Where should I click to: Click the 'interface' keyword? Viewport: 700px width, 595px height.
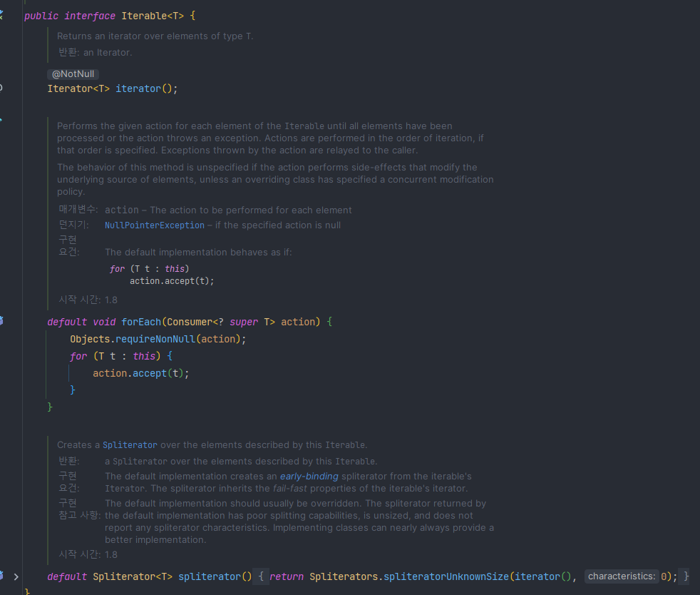[90, 16]
